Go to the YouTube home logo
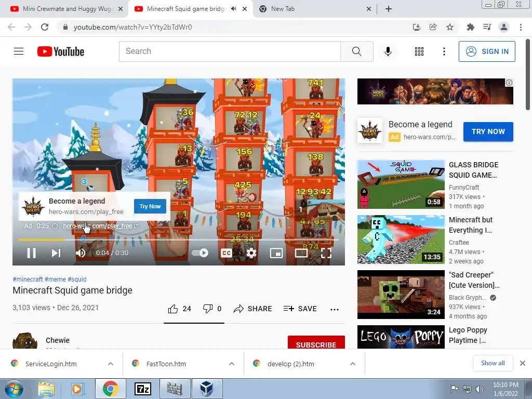The height and width of the screenshot is (399, 532). tap(61, 51)
